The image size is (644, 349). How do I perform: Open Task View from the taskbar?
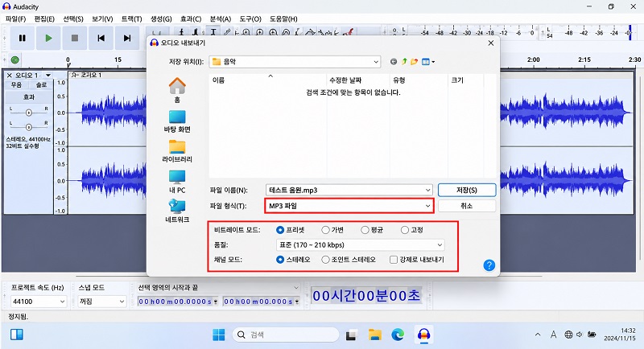pyautogui.click(x=351, y=335)
